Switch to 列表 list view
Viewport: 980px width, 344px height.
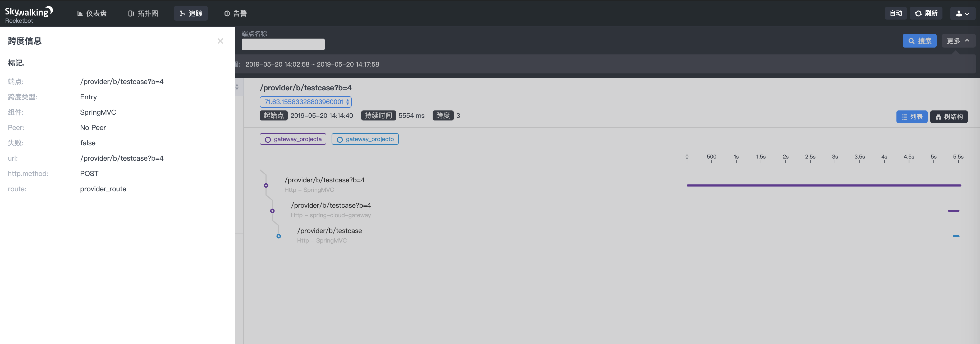[x=912, y=117]
